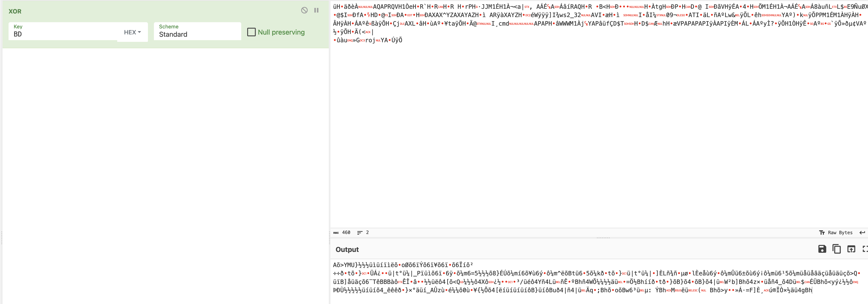868x304 pixels.
Task: Click the Output pane heading
Action: 347,249
